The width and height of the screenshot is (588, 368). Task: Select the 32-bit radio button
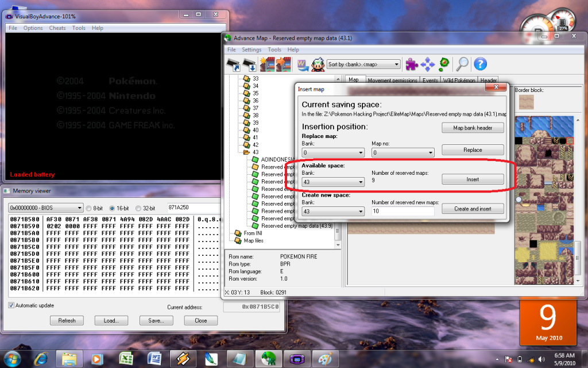point(138,208)
